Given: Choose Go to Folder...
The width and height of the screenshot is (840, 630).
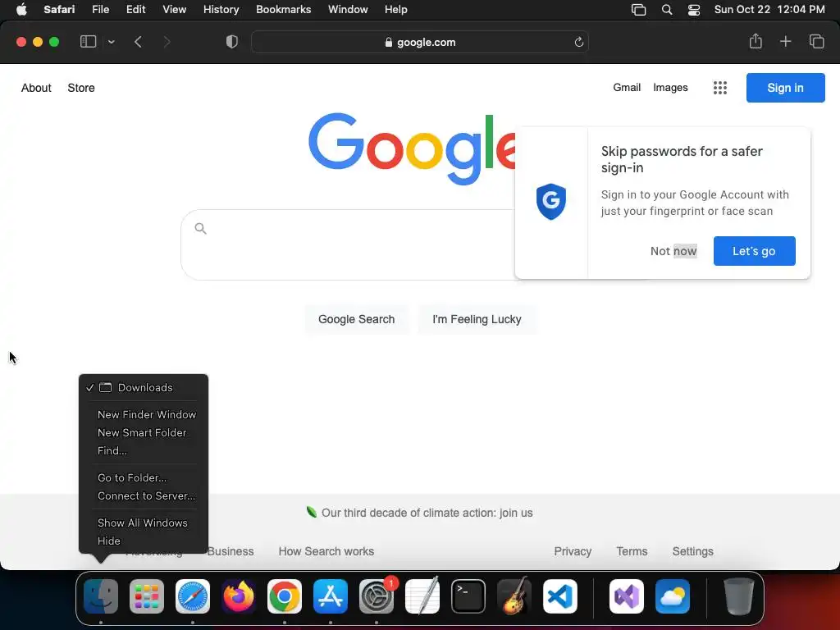Looking at the screenshot, I should point(144,478).
